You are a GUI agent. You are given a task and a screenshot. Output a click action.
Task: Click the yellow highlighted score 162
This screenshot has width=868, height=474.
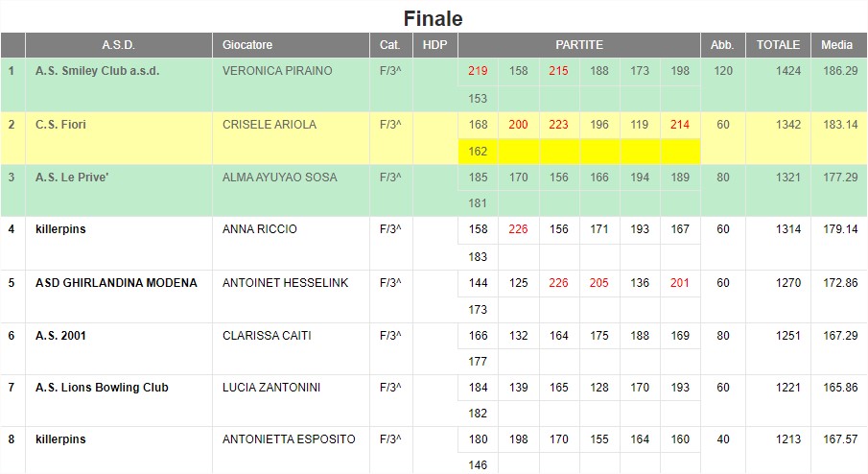(478, 152)
